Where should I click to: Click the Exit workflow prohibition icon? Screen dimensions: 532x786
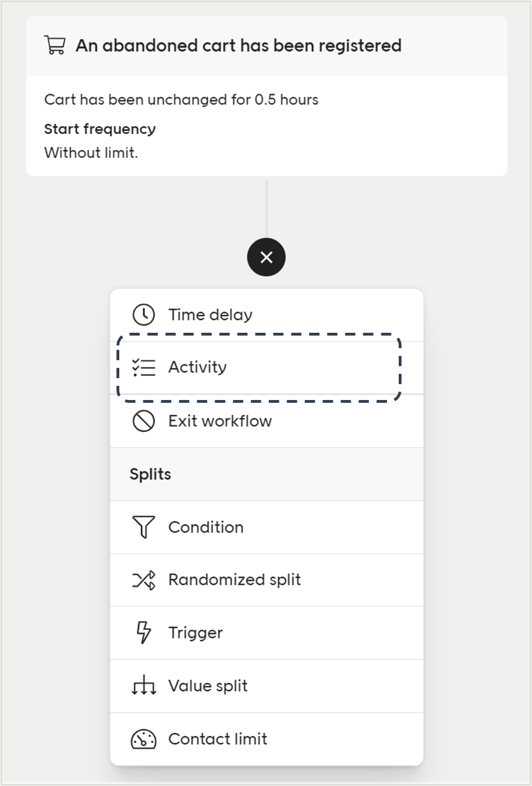(144, 421)
